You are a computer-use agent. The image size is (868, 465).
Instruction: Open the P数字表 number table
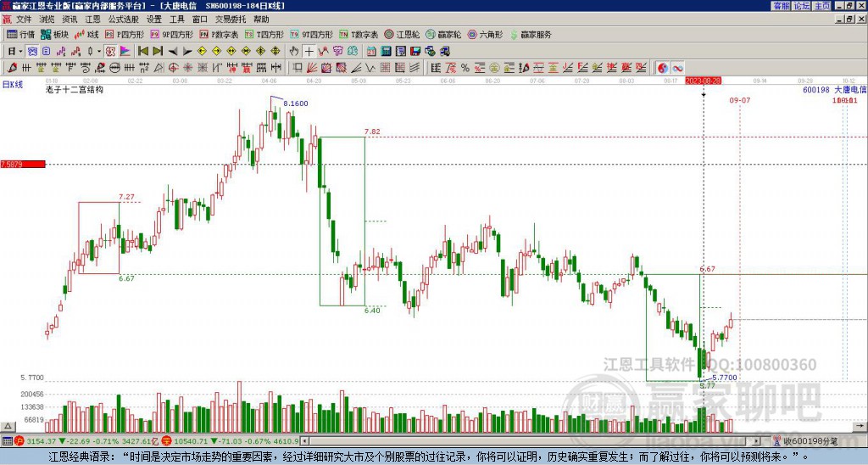point(220,34)
